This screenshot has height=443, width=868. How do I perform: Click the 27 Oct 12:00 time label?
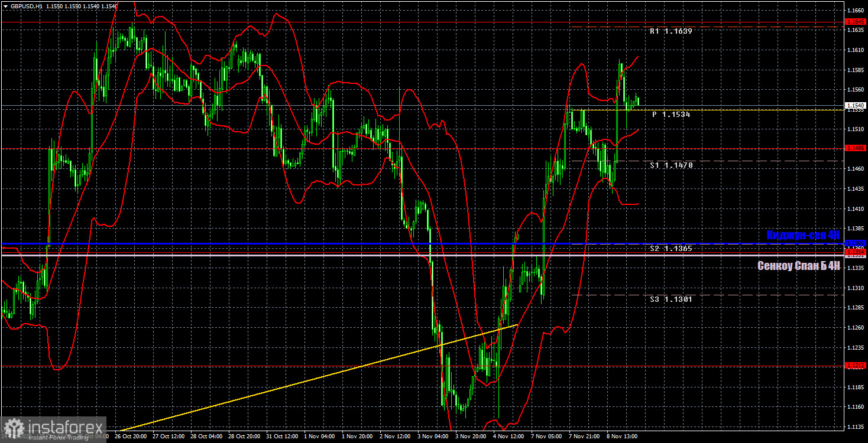[x=169, y=437]
